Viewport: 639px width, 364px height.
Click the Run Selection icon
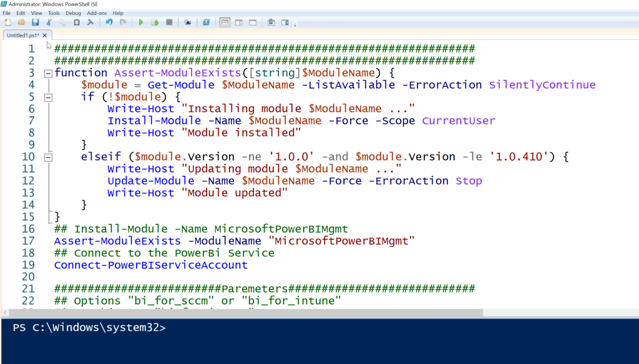point(155,22)
